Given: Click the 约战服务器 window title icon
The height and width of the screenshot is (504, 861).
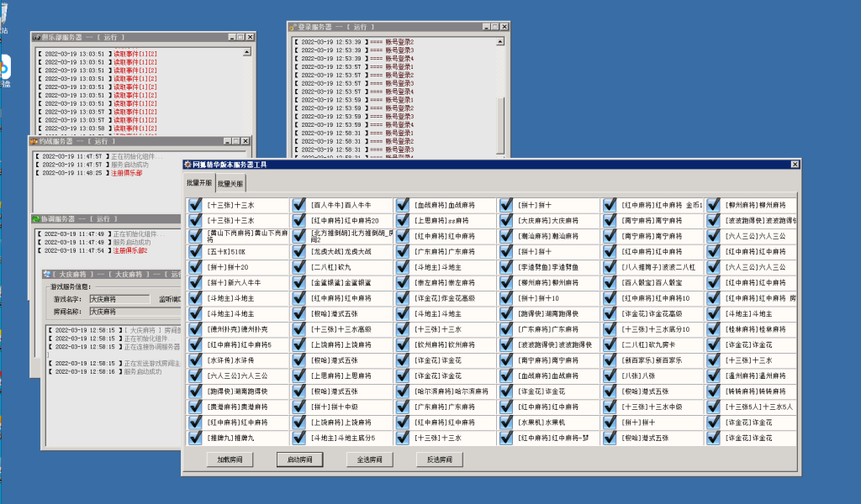Looking at the screenshot, I should tap(34, 141).
